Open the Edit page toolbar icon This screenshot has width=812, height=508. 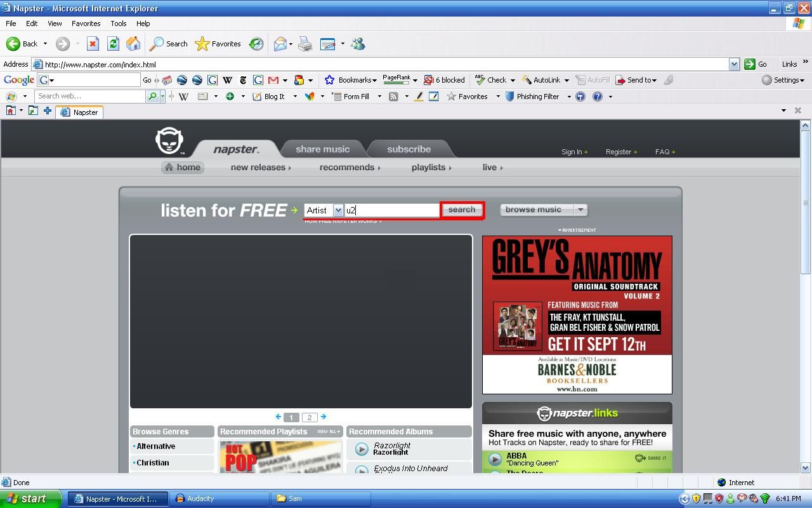[328, 44]
